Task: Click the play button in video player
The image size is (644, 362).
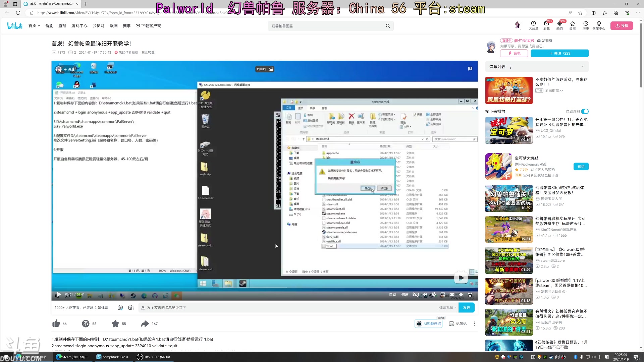Action: pos(58,295)
